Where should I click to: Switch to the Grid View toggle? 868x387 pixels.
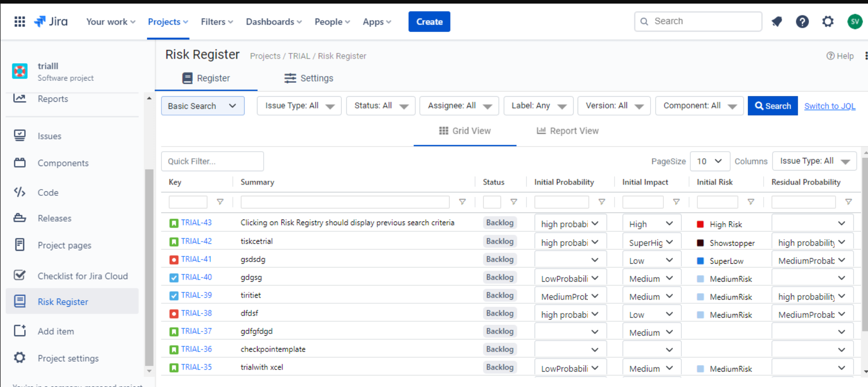[465, 131]
